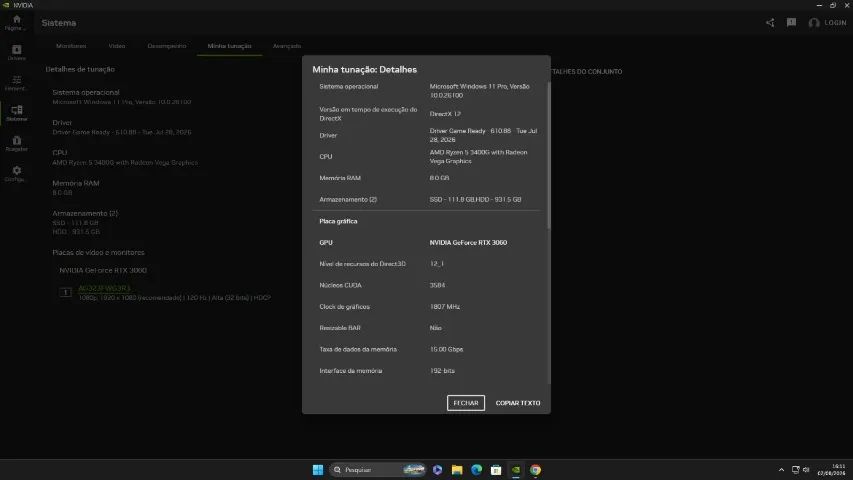This screenshot has width=853, height=480.
Task: Click the Placa gráfica section heading
Action: (338, 221)
